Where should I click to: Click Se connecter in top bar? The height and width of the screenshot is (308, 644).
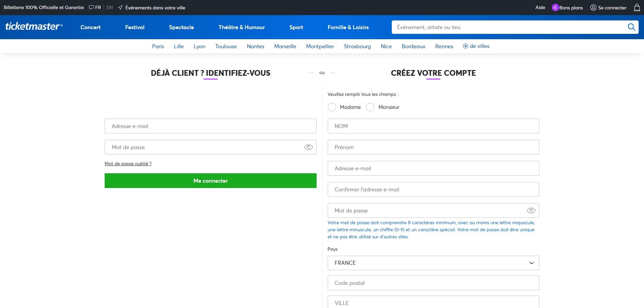(612, 7)
